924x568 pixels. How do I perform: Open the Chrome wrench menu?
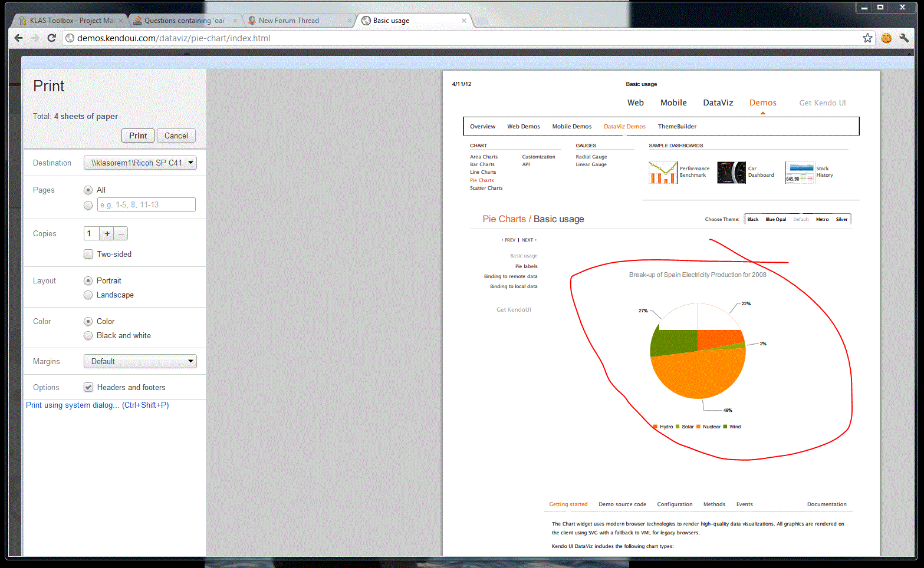click(x=904, y=38)
